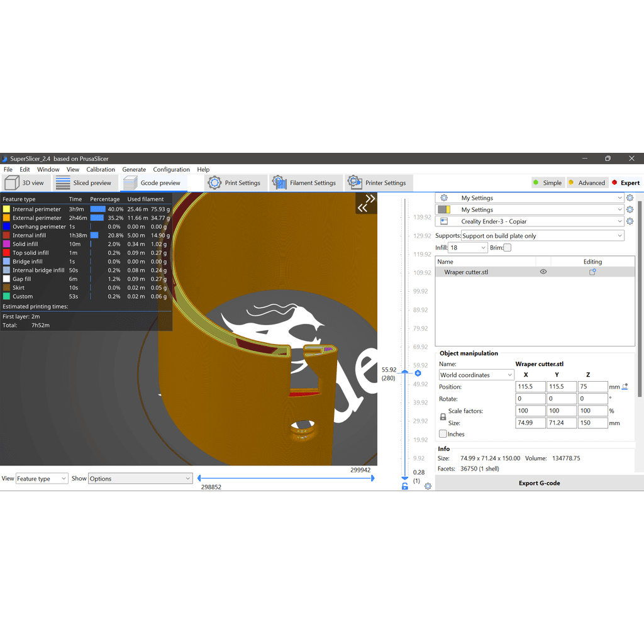Viewport: 644px width, 644px height.
Task: Open the Show Options dropdown
Action: coord(140,479)
